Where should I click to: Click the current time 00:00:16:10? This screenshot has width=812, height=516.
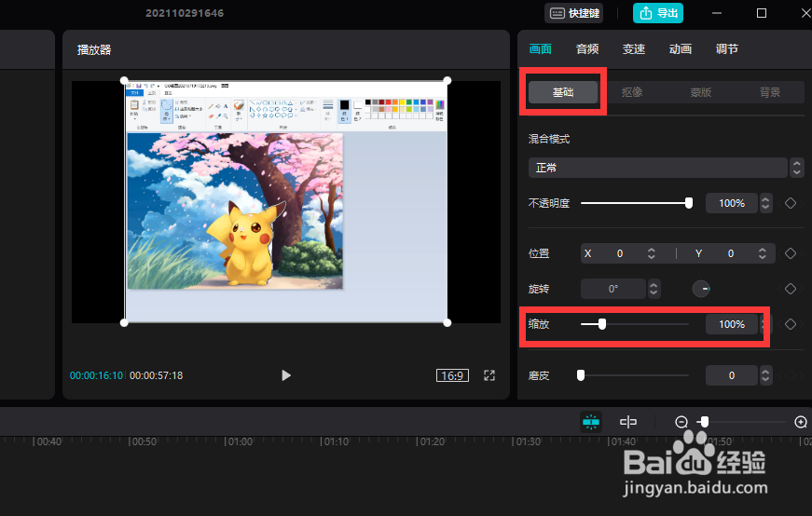tap(96, 375)
